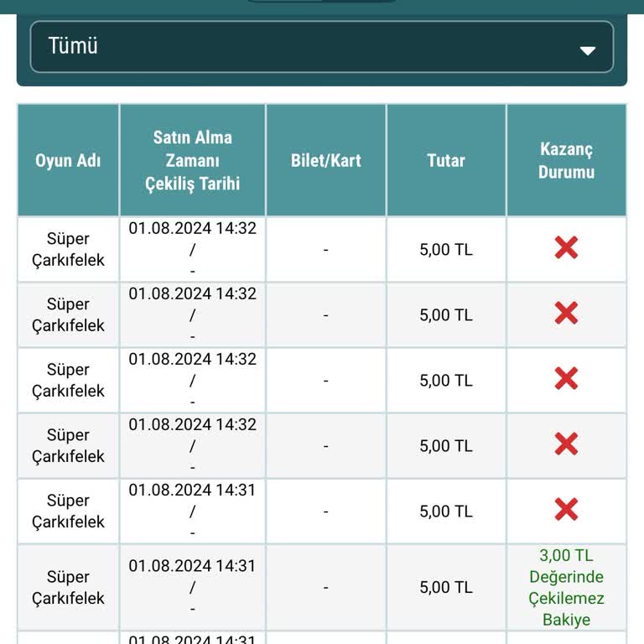Click the red X in third row
644x644 pixels.
pos(566,379)
